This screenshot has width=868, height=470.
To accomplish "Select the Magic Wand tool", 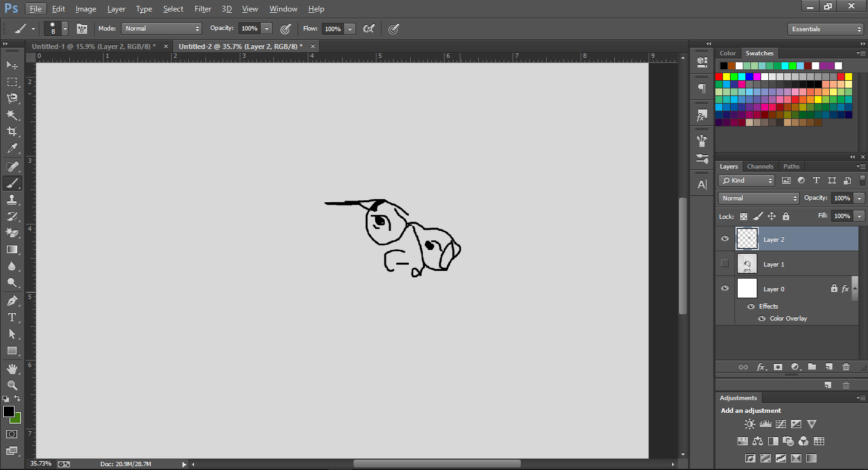I will click(x=12, y=114).
